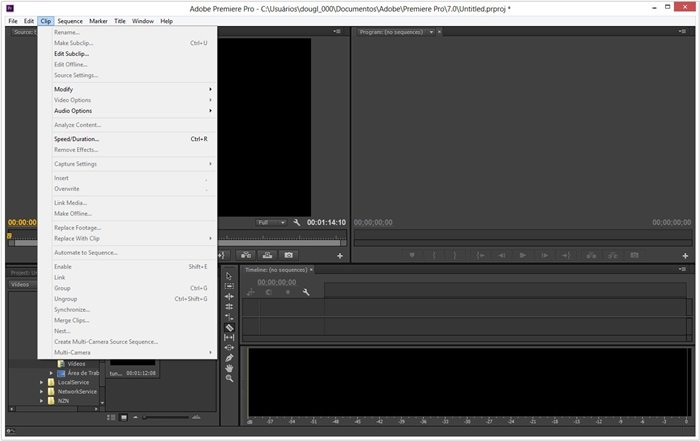Open the Window menu
700x441 pixels.
pos(143,21)
